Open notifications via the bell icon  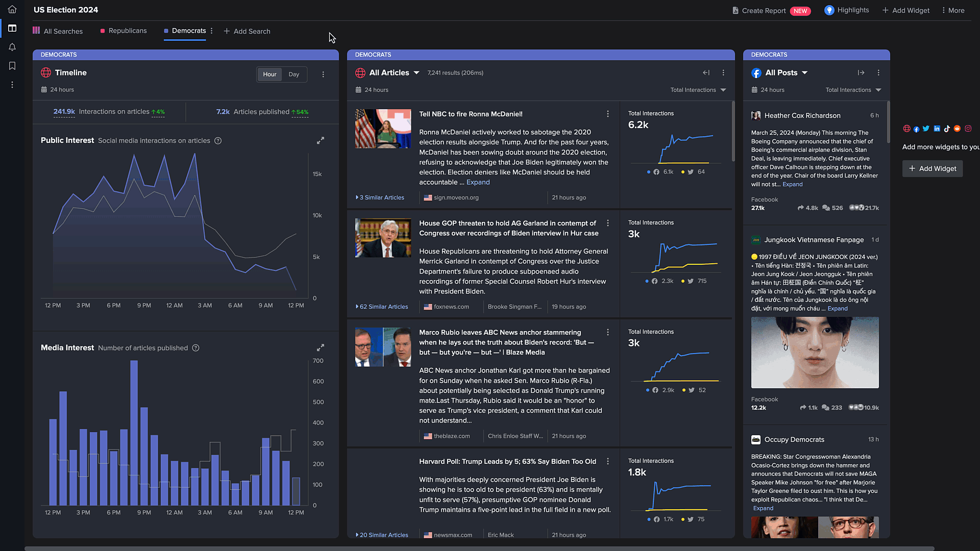tap(12, 47)
